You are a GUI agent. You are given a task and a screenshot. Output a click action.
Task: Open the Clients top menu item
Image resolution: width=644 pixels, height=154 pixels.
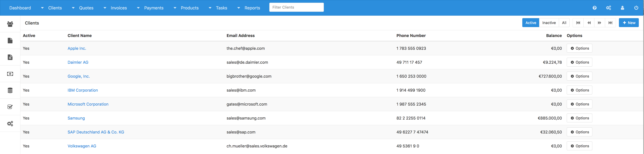(x=55, y=8)
